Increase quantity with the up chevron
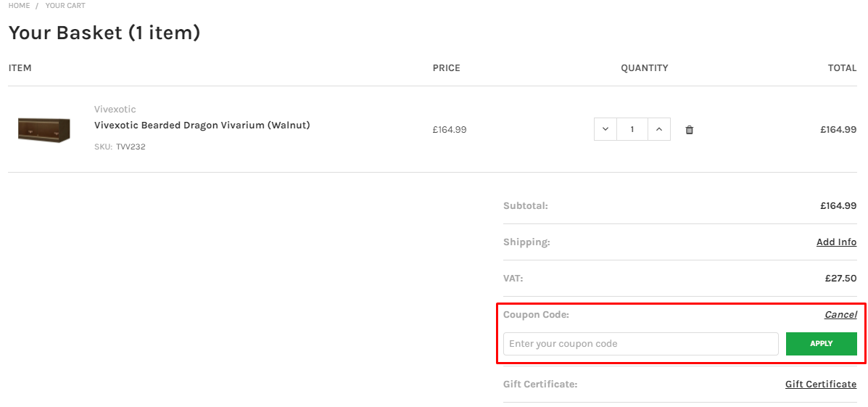The width and height of the screenshot is (868, 407). [x=658, y=129]
